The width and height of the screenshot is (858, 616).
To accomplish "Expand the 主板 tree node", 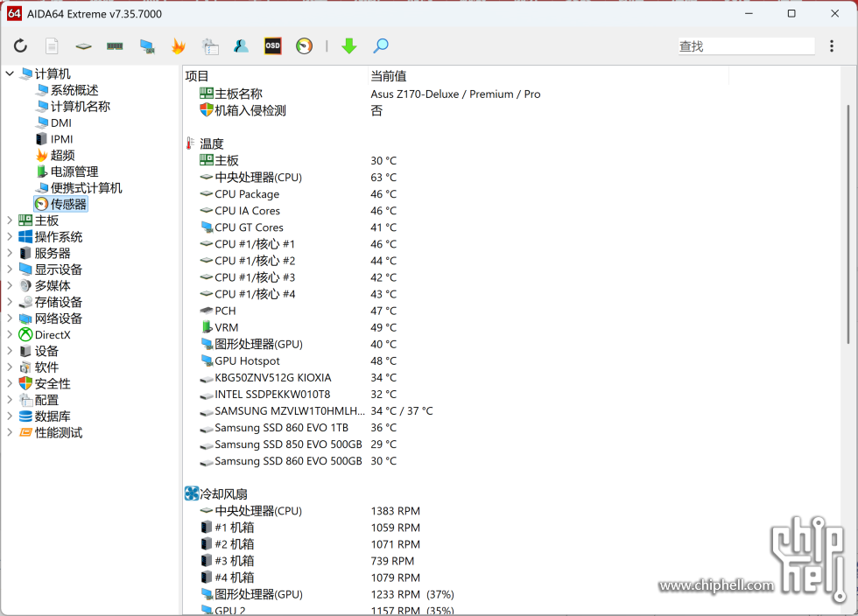I will click(10, 220).
